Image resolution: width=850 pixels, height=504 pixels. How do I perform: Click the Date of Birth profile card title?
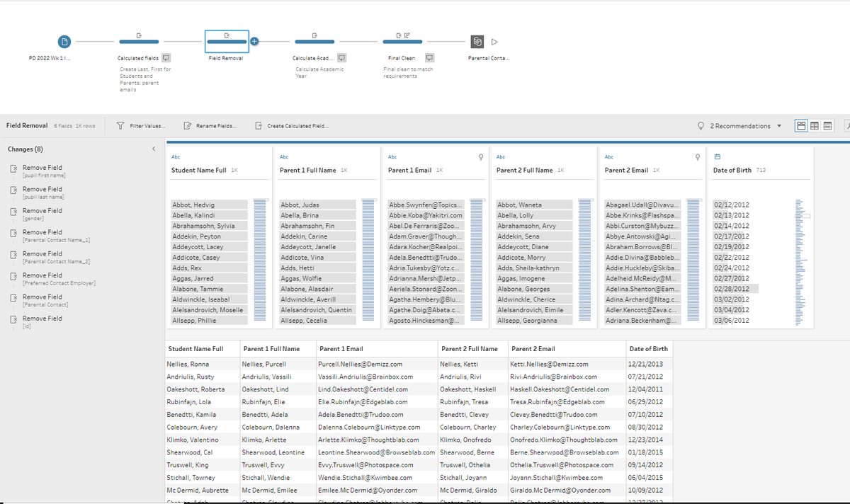point(733,171)
